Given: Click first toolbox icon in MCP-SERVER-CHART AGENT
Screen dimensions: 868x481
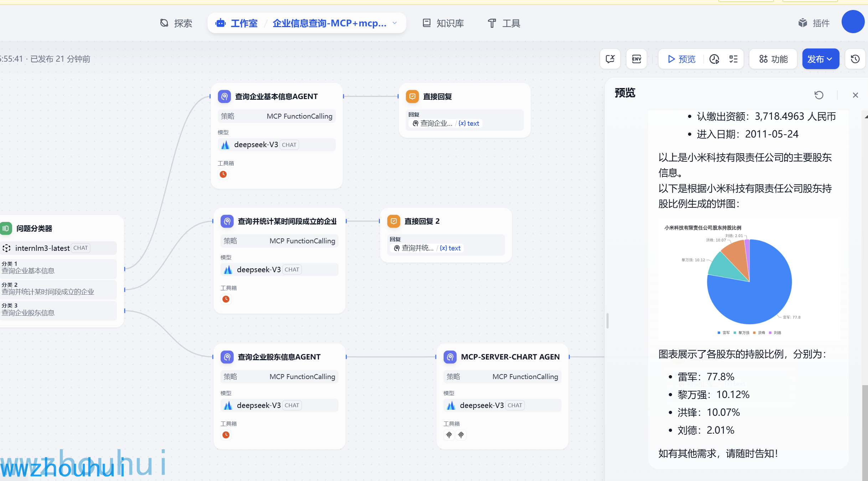Looking at the screenshot, I should tap(449, 435).
